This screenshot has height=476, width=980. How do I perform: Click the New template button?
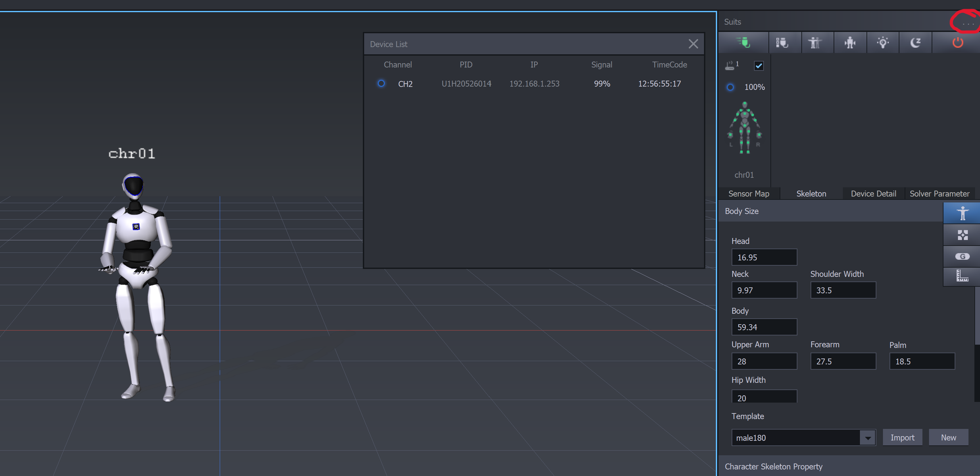[x=948, y=437]
